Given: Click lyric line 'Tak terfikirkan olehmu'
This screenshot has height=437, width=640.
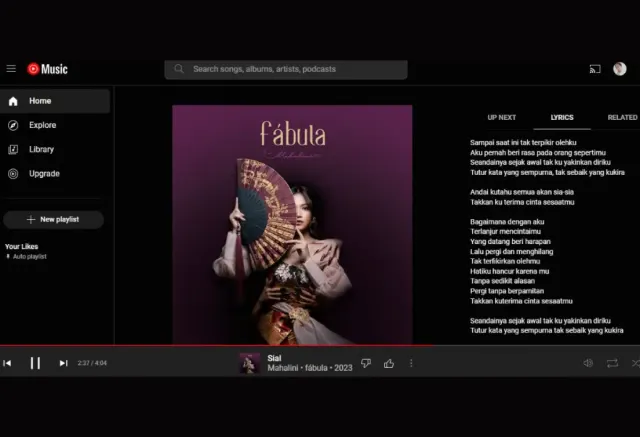Looking at the screenshot, I should (505, 261).
